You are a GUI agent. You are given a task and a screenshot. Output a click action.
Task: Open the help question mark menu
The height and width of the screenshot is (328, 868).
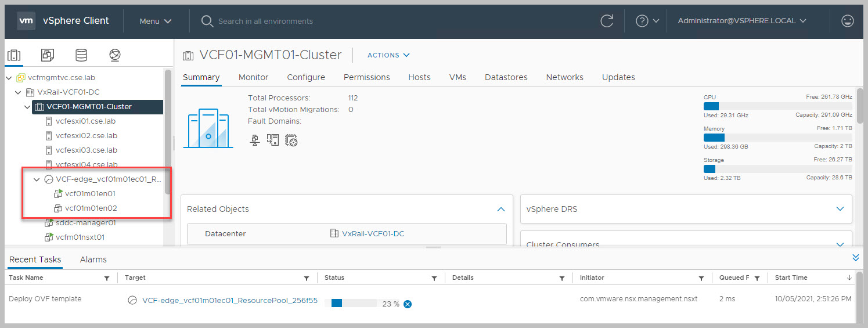click(647, 21)
